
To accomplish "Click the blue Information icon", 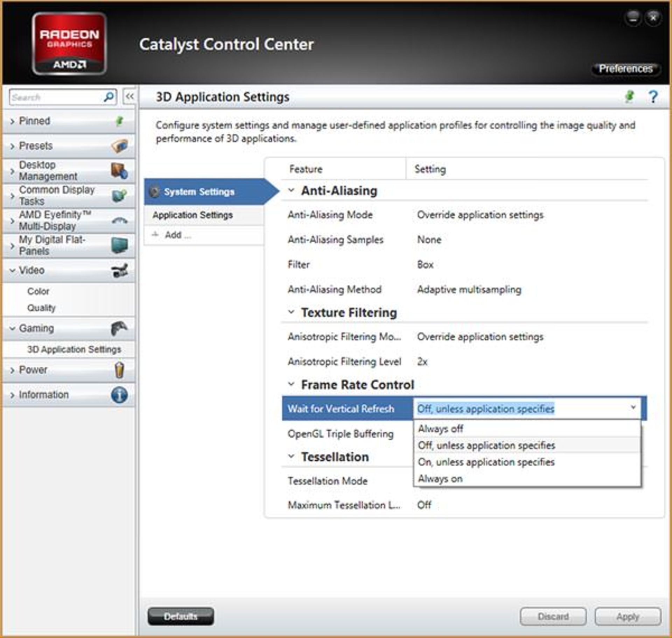I will 119,395.
